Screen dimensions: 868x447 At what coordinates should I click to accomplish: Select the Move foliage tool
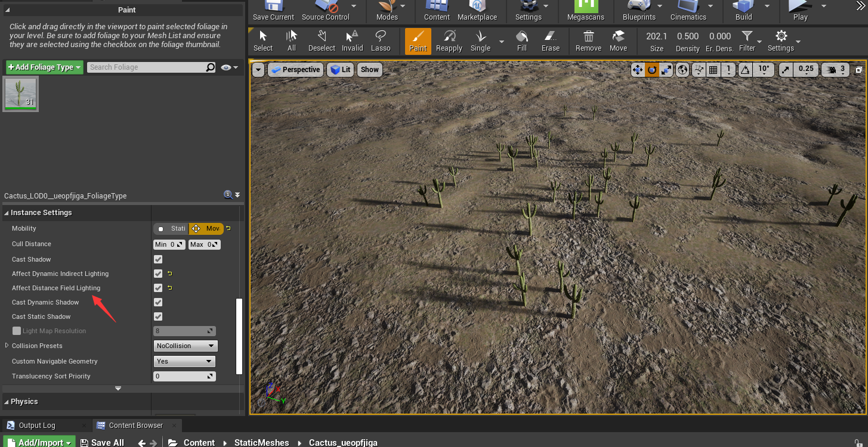coord(618,41)
